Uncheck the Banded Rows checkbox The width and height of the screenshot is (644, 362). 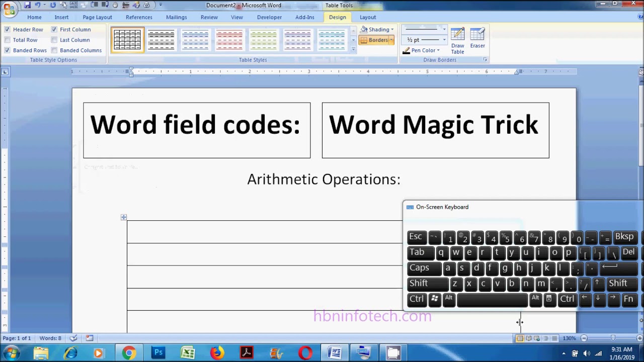[7, 50]
